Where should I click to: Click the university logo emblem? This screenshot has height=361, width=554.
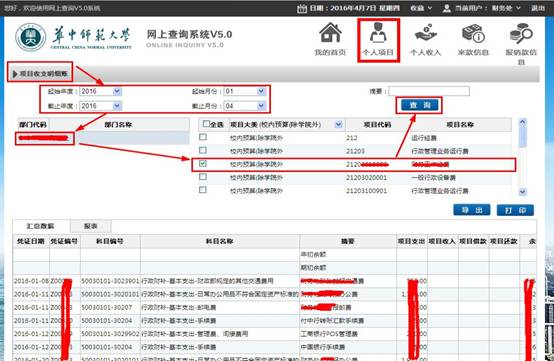coord(30,37)
